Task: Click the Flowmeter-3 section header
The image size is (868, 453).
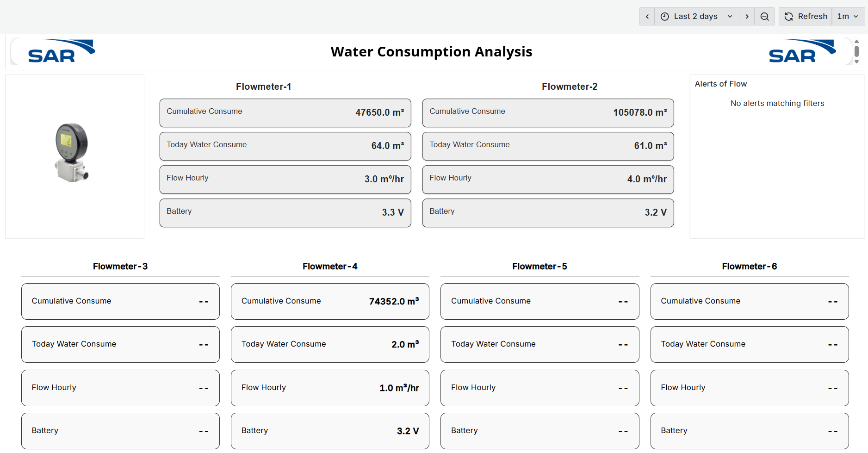Action: click(x=120, y=267)
